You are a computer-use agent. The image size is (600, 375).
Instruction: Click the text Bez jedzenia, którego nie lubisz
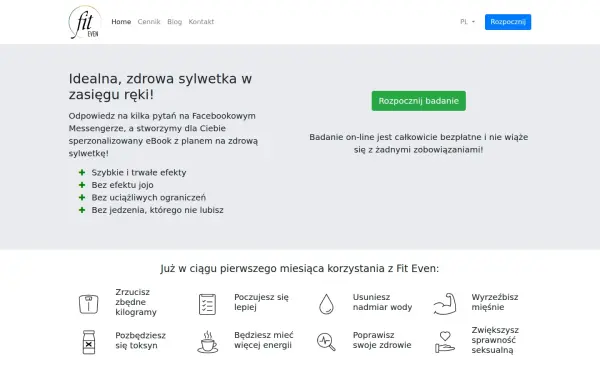point(158,210)
